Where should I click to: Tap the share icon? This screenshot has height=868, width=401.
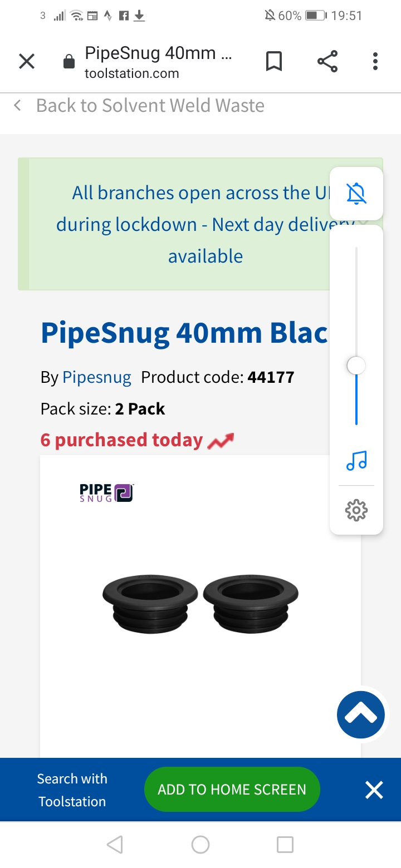click(327, 62)
